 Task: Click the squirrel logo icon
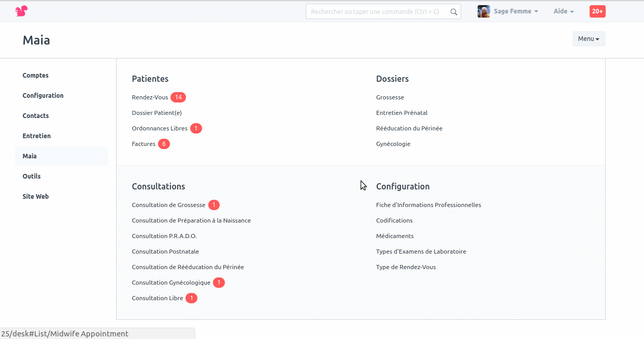(x=21, y=10)
